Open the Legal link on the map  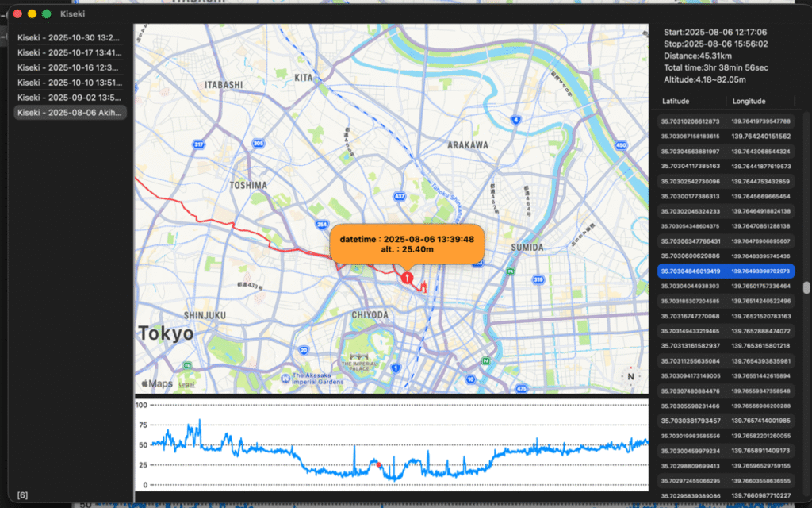tap(187, 384)
